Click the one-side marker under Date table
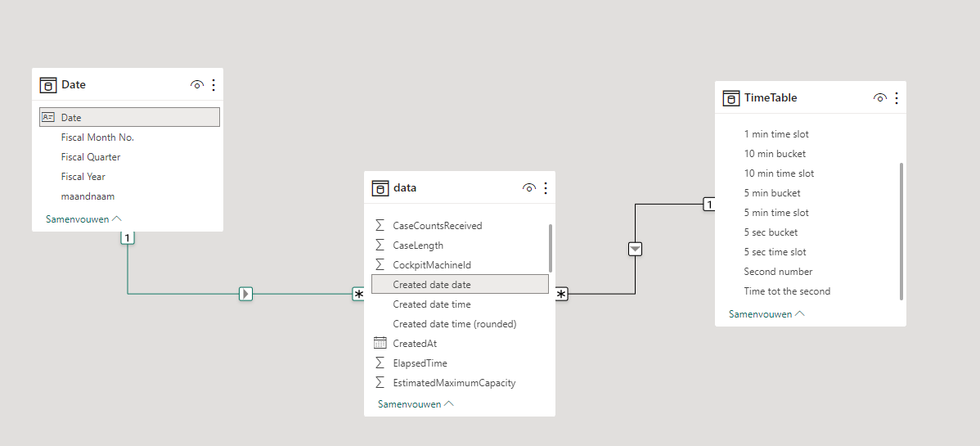The height and width of the screenshot is (446, 980). (x=128, y=237)
